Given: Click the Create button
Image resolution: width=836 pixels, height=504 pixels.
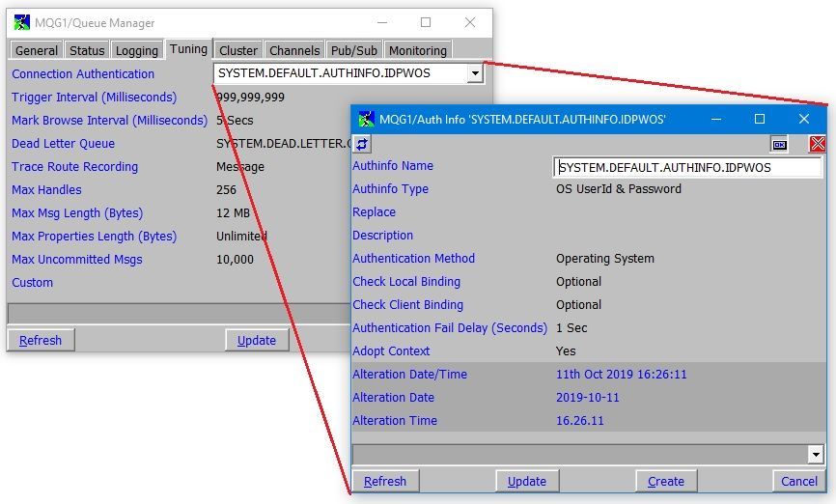Looking at the screenshot, I should point(666,481).
